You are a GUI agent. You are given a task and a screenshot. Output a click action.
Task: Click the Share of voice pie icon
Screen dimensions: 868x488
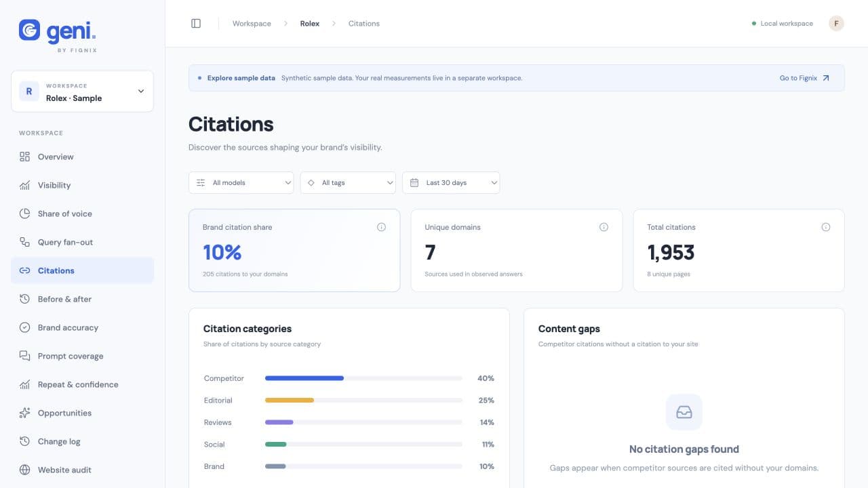coord(25,213)
